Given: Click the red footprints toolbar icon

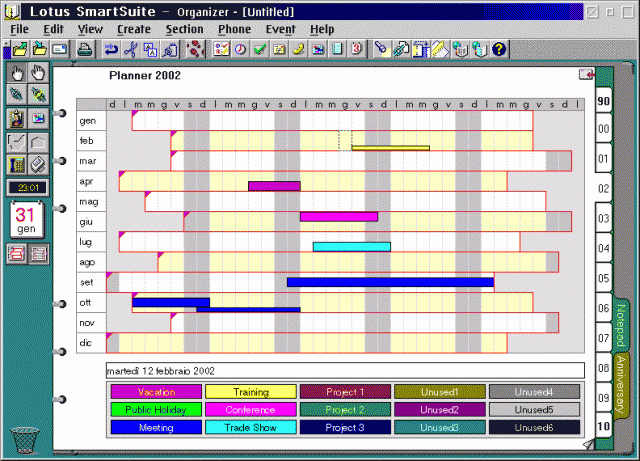Looking at the screenshot, I should [x=195, y=49].
